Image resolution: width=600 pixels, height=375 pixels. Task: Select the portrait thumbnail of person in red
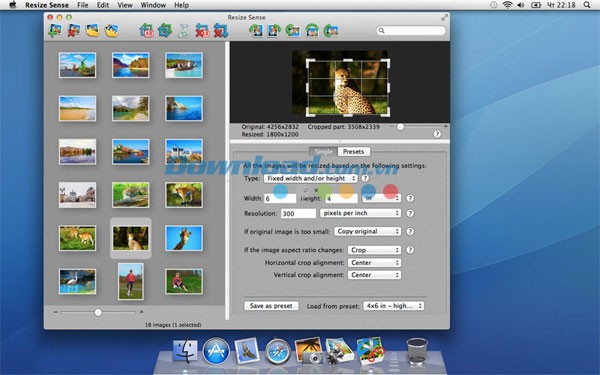coord(131,281)
